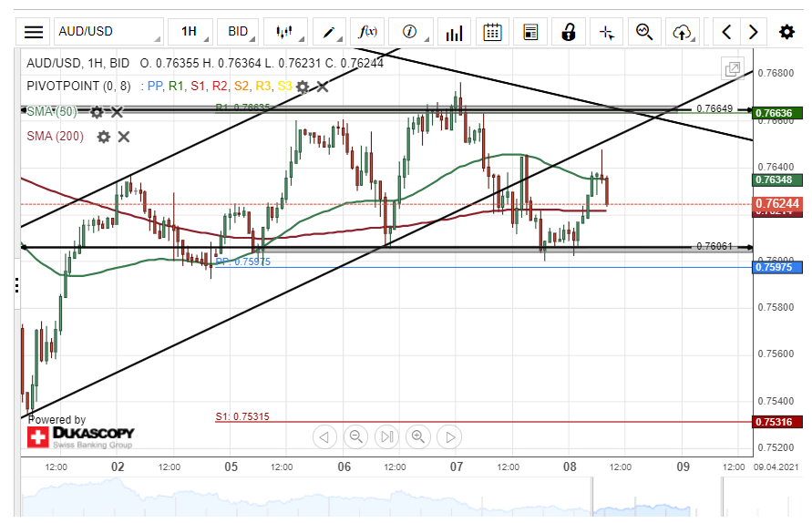
Task: Click the 0.75975 pivot price tag
Action: (777, 267)
